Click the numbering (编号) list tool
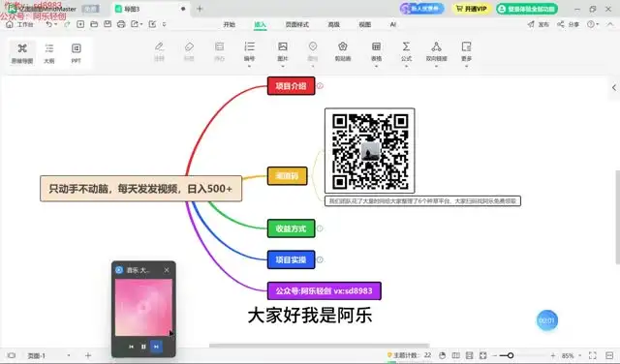This screenshot has height=364, width=620. [250, 51]
